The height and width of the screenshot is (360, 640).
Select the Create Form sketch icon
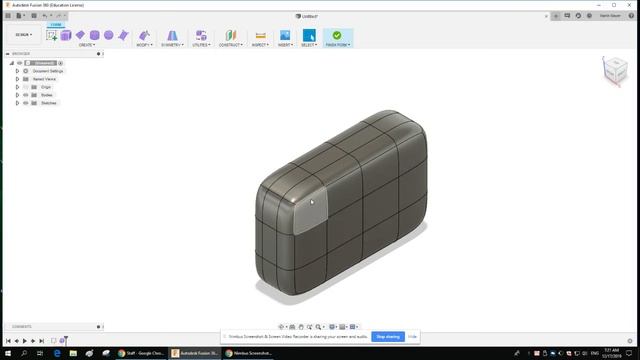coord(51,36)
